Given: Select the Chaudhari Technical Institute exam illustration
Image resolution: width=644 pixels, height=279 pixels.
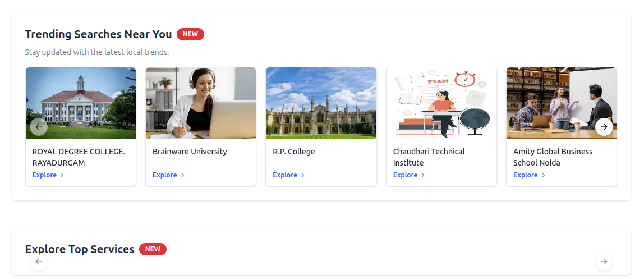Looking at the screenshot, I should tap(441, 103).
